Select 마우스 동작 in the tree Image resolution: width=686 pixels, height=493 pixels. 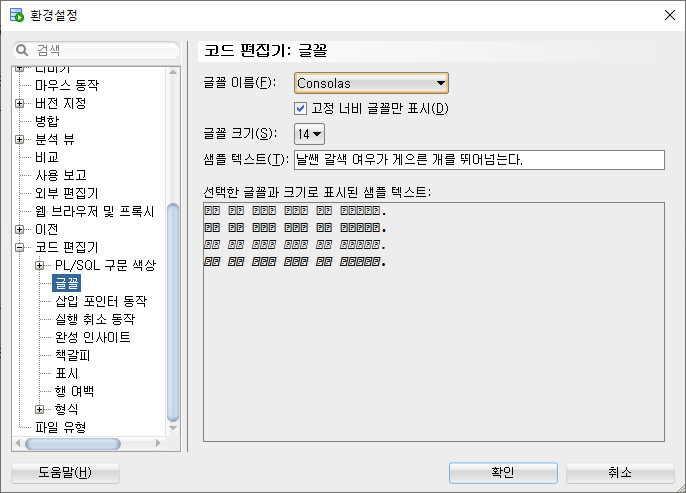67,85
